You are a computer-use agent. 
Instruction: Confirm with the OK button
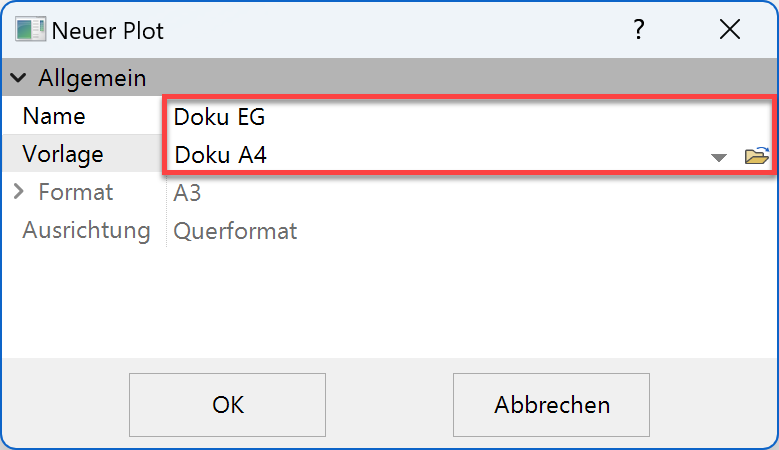[x=227, y=405]
